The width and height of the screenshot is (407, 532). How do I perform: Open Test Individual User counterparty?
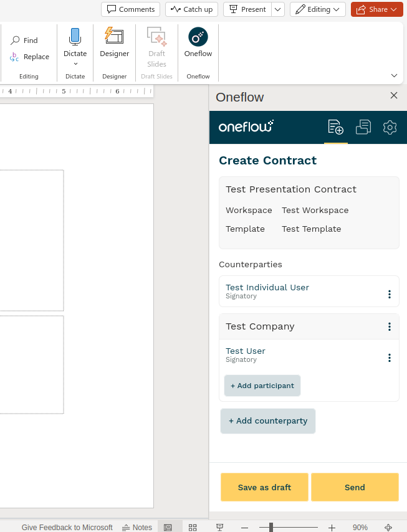267,287
